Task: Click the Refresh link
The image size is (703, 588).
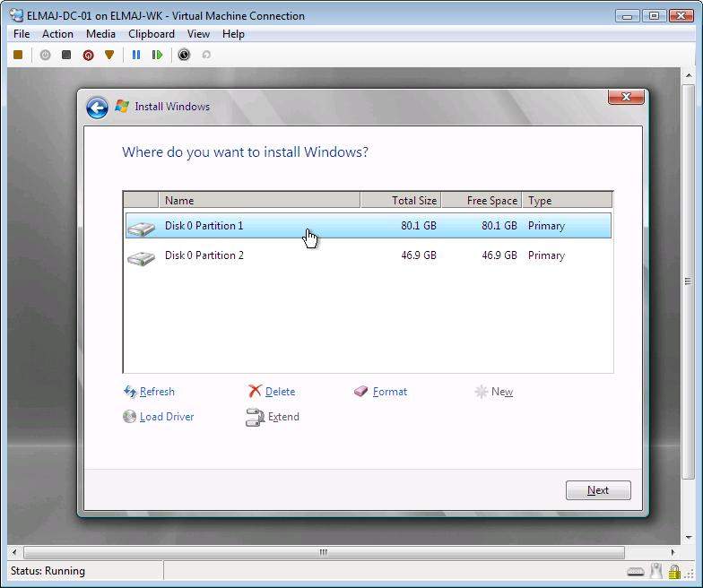Action: coord(149,392)
